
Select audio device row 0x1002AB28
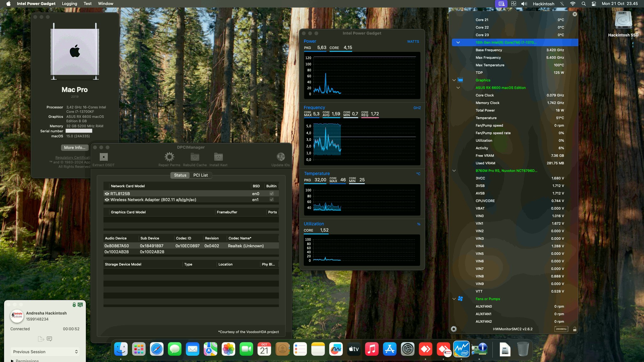[x=191, y=252]
